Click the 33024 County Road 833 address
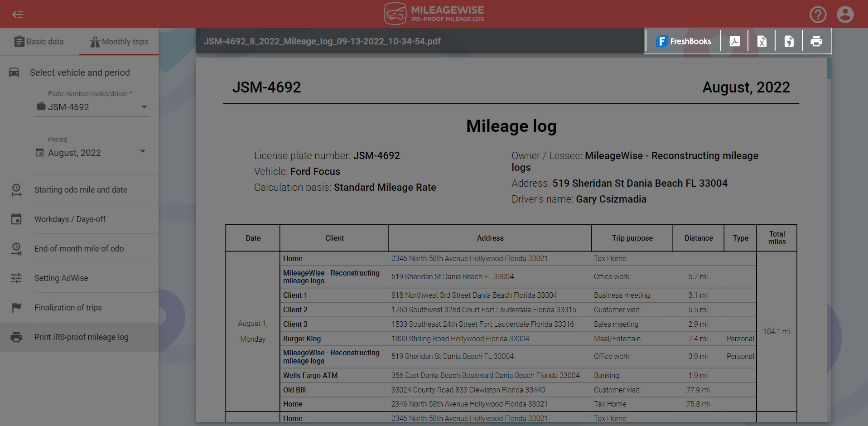Screen dimensions: 868x426 pos(468,390)
